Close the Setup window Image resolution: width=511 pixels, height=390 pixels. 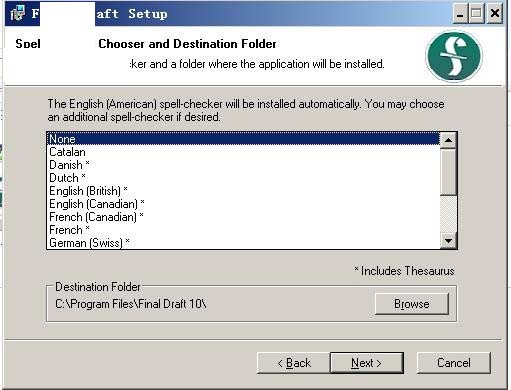coord(495,14)
